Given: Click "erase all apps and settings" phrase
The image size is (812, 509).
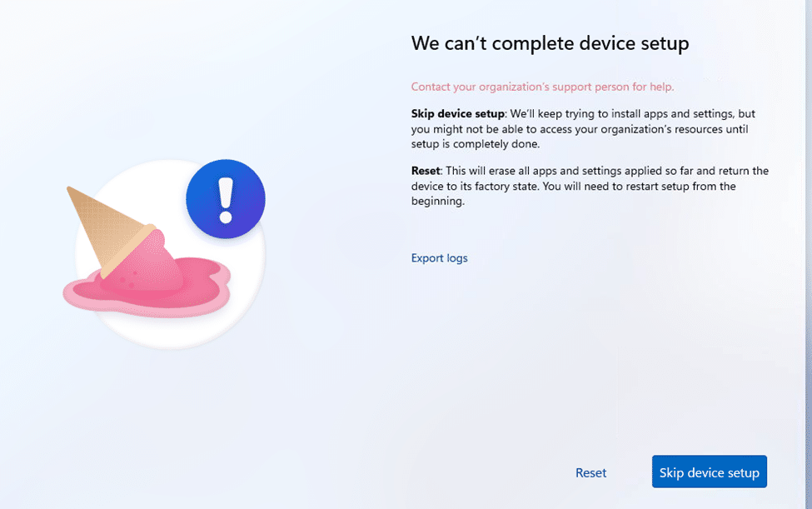Looking at the screenshot, I should [x=555, y=171].
